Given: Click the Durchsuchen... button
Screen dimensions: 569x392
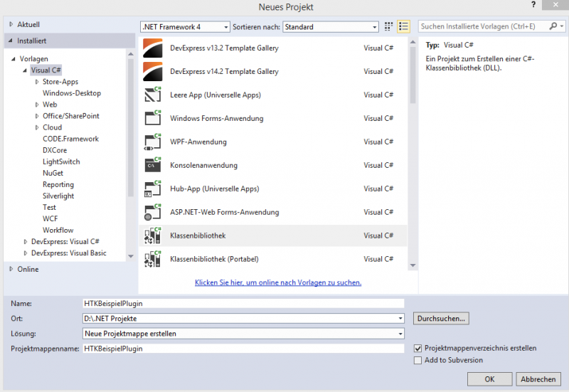Looking at the screenshot, I should pos(441,318).
